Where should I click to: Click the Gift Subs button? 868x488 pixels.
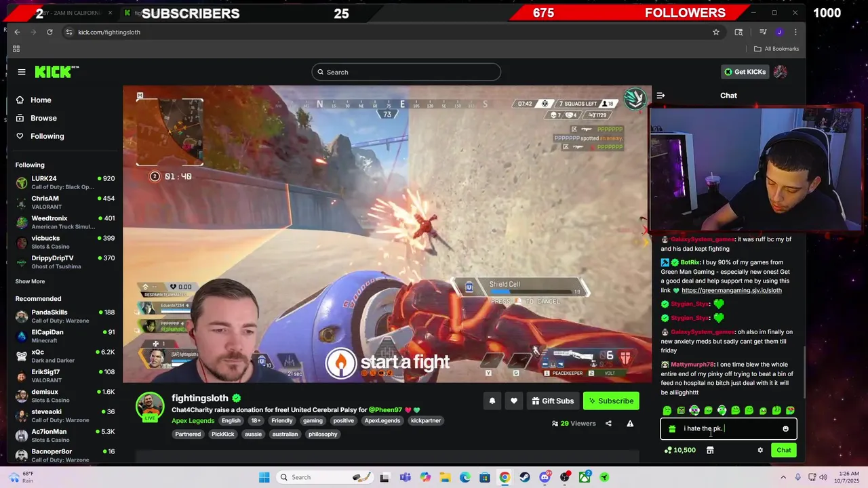[553, 401]
